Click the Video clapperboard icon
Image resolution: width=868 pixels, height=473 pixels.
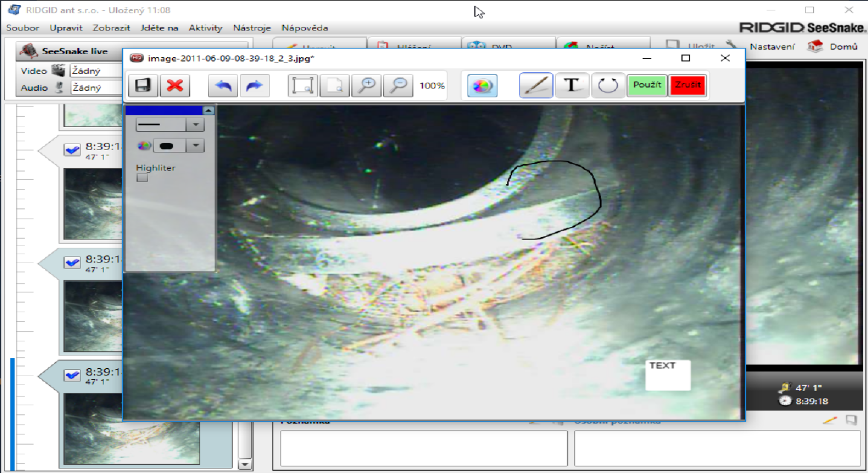[58, 70]
